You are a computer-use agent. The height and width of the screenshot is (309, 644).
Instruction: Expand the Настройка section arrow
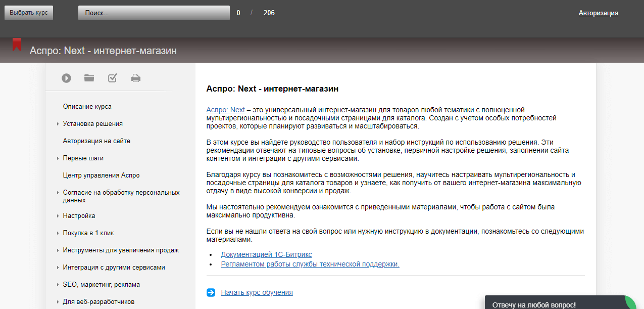(58, 216)
